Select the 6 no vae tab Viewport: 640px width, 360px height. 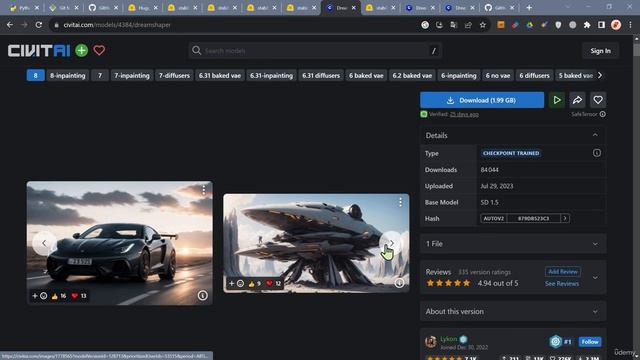[x=498, y=76]
